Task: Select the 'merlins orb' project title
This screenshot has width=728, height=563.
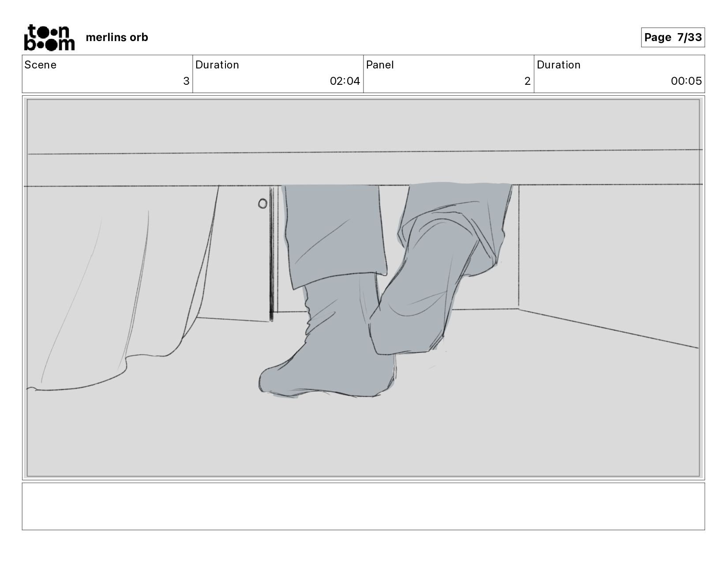Action: click(117, 38)
